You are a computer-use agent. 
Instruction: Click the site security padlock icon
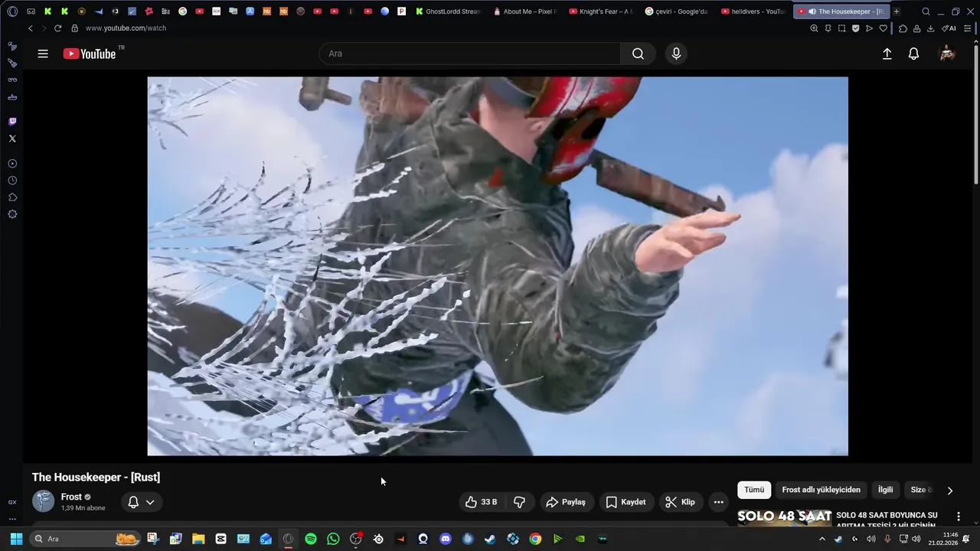coord(74,28)
